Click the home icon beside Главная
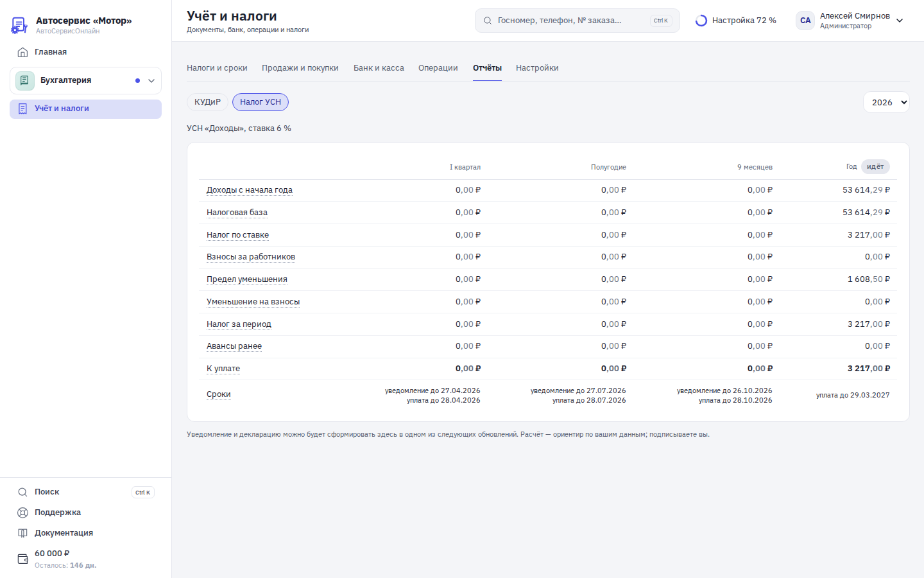Screen dimensions: 924x578 pyautogui.click(x=22, y=52)
